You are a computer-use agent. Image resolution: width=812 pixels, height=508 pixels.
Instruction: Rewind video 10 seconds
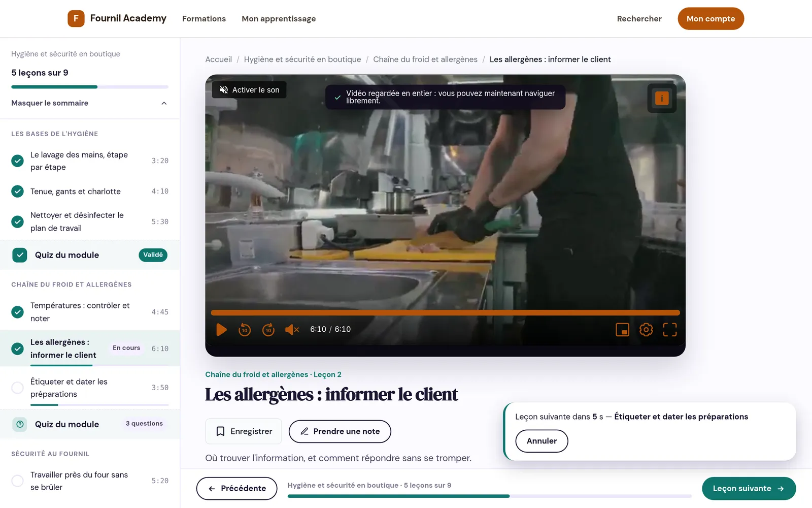point(245,330)
